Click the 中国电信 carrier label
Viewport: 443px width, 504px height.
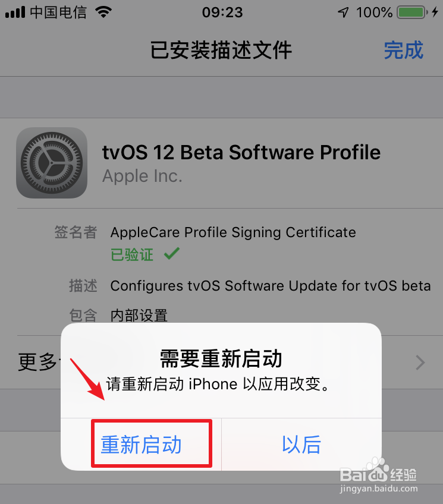(58, 12)
